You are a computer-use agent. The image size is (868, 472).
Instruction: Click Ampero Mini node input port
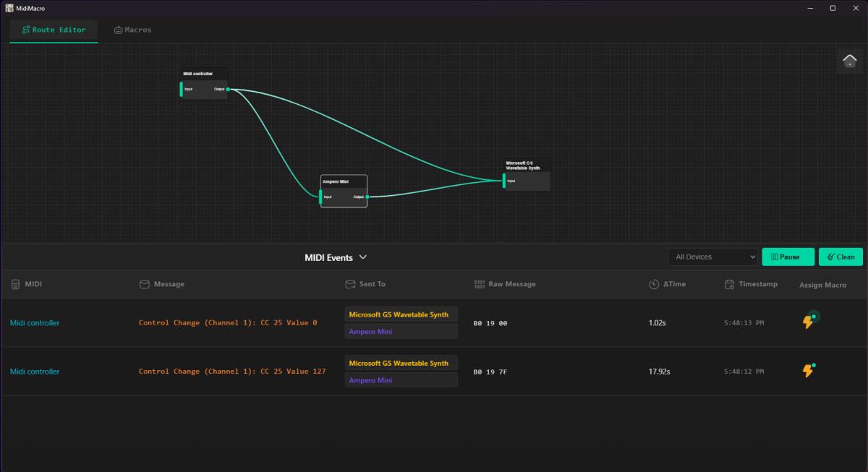320,197
